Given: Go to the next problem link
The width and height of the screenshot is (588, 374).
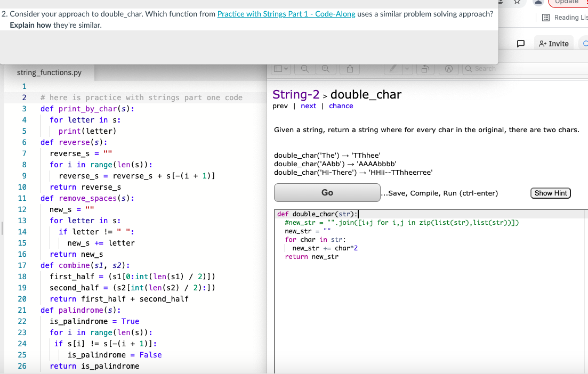Looking at the screenshot, I should click(x=308, y=105).
